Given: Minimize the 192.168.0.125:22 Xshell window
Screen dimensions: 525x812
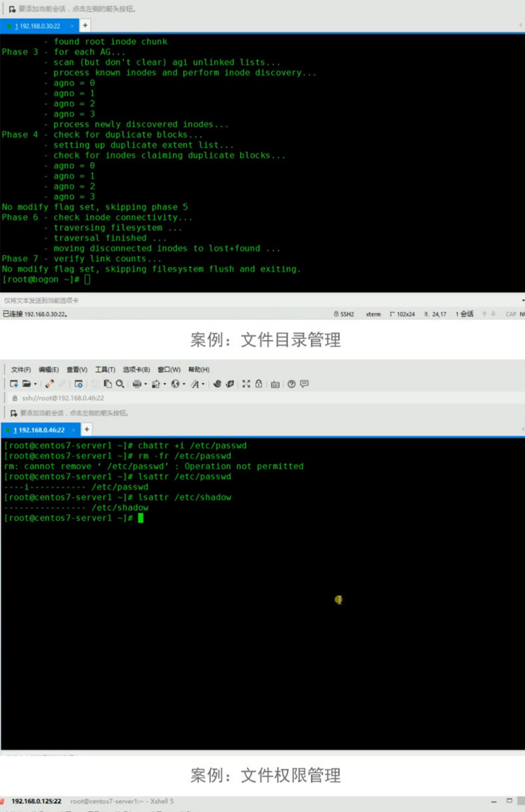Looking at the screenshot, I should [494, 802].
